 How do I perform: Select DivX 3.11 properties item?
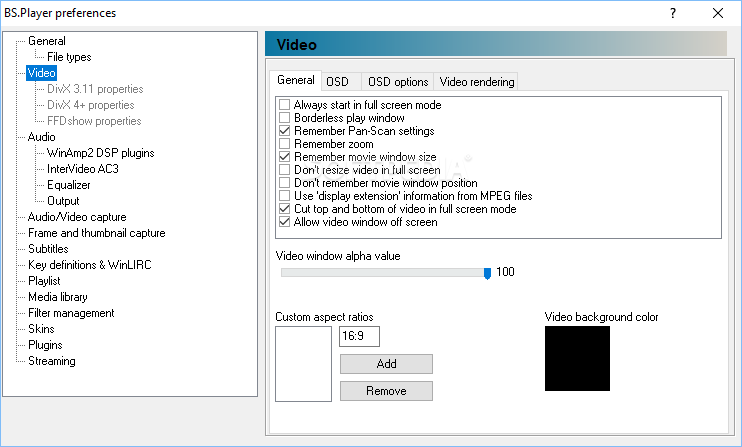[95, 89]
